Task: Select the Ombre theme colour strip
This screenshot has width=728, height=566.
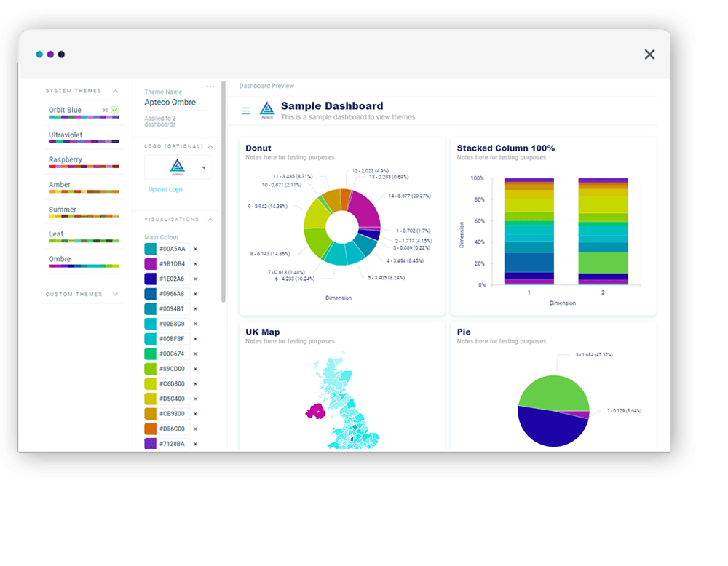Action: (84, 264)
